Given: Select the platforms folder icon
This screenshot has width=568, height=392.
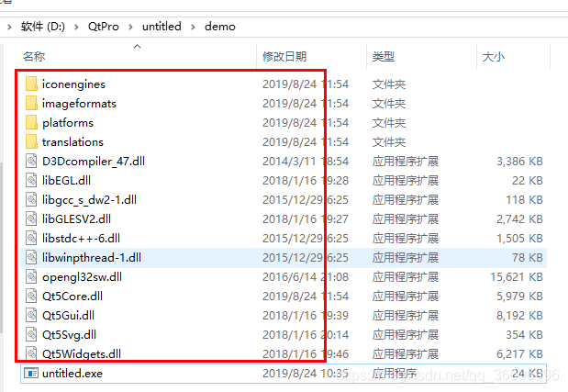Looking at the screenshot, I should tap(31, 122).
